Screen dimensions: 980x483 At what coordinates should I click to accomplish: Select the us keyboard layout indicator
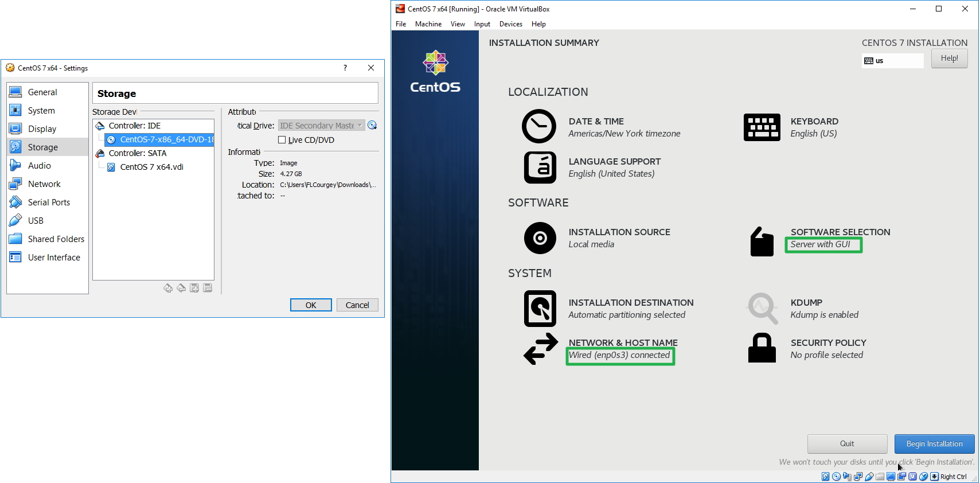click(x=892, y=61)
